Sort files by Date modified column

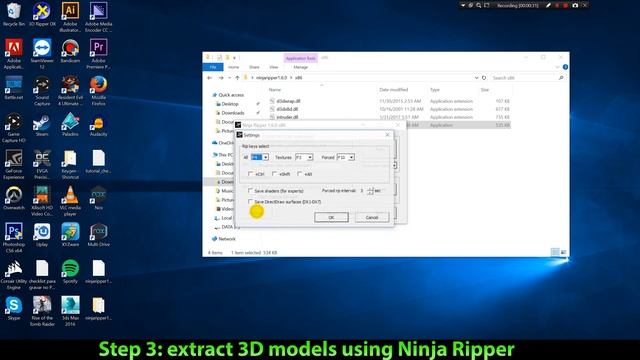click(x=393, y=89)
